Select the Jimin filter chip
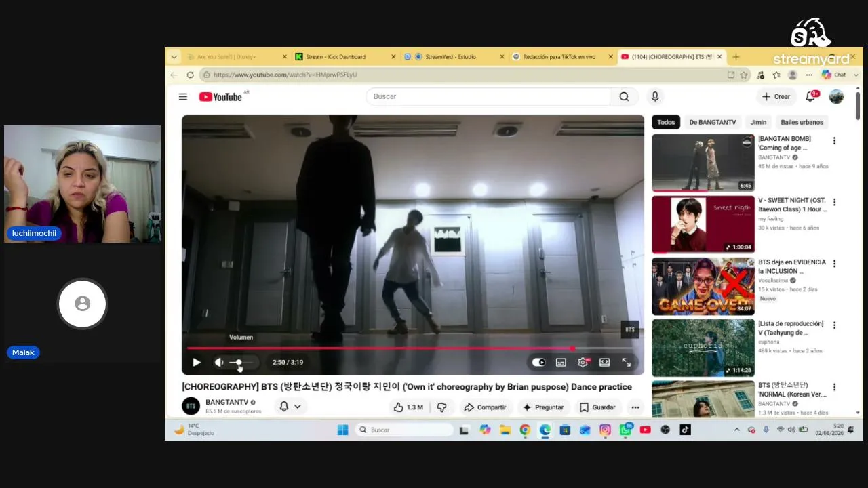The image size is (868, 488). (759, 122)
